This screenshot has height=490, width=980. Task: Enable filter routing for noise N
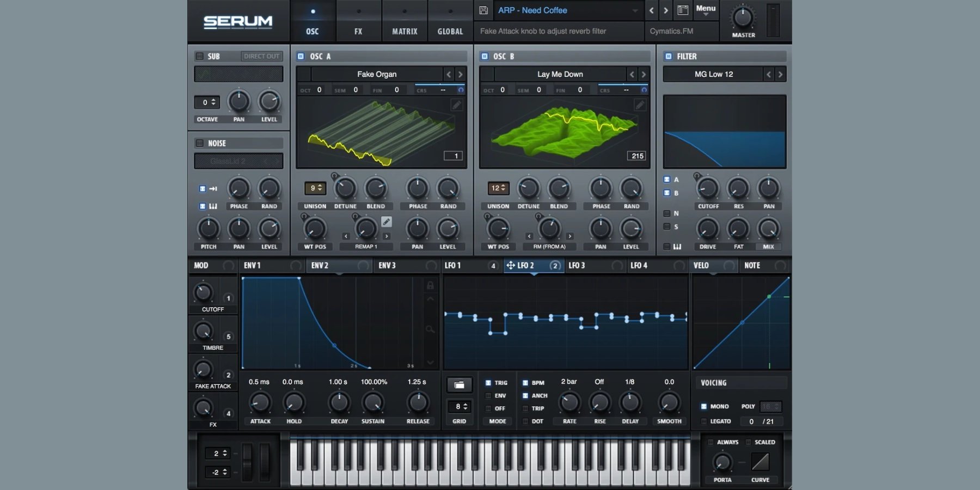click(x=667, y=213)
